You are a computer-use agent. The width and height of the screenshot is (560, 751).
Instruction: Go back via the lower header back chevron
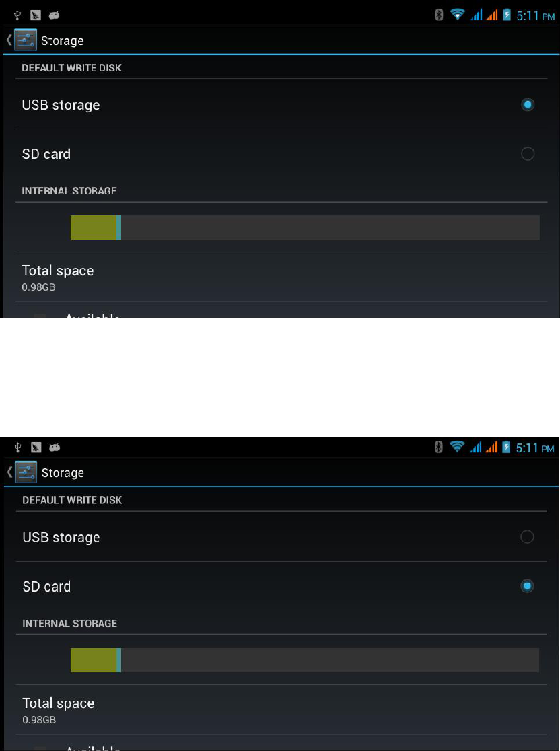point(9,472)
